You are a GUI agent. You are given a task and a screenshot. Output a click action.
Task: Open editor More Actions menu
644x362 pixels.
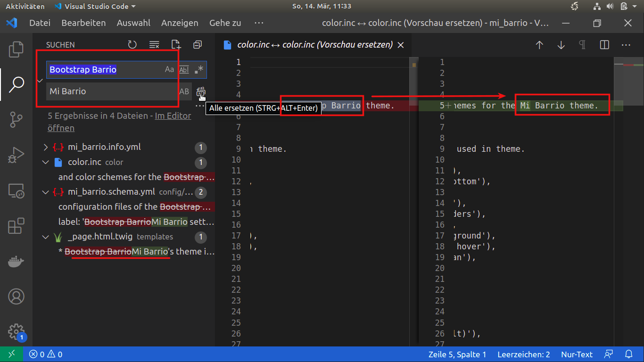pyautogui.click(x=626, y=45)
